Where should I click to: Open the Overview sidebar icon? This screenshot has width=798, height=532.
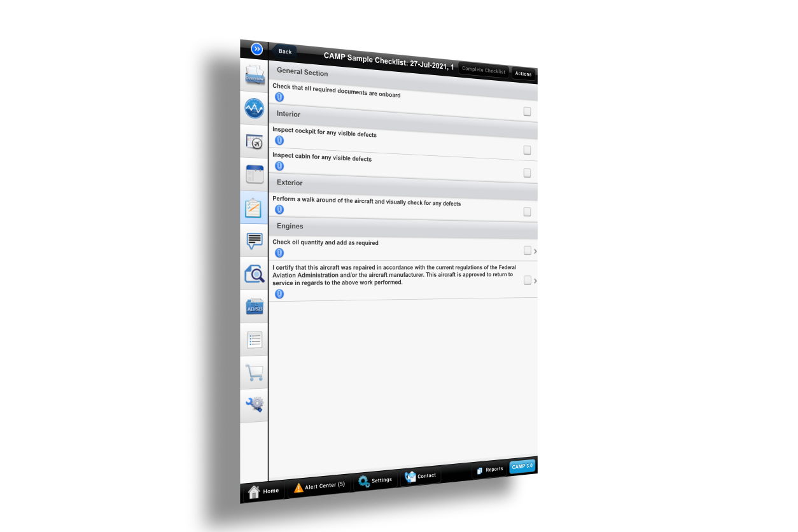tap(255, 76)
